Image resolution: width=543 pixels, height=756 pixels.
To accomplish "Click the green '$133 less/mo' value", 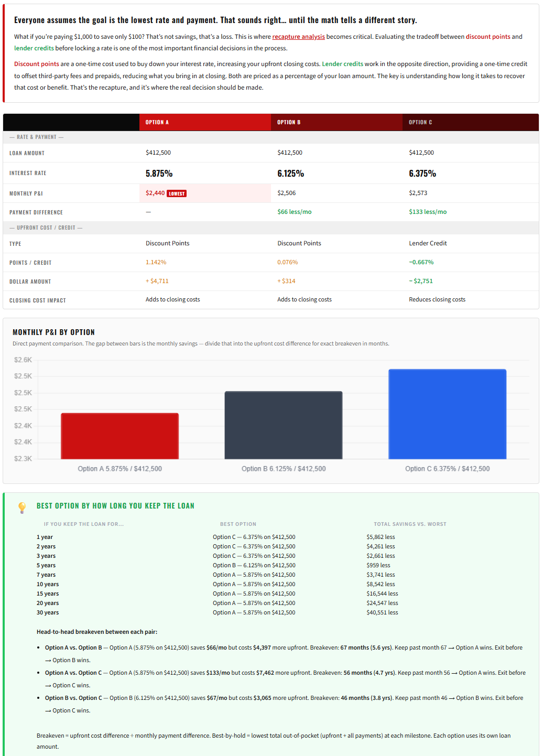I will click(428, 212).
